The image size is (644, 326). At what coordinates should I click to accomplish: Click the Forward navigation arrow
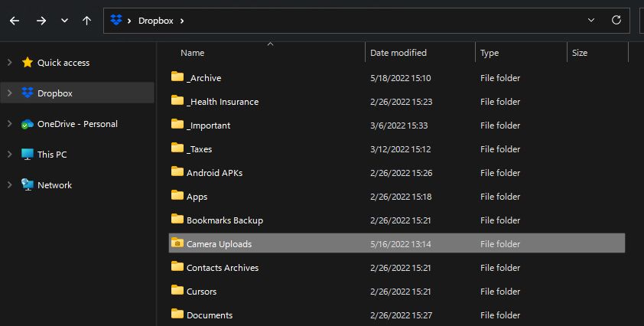coord(41,21)
